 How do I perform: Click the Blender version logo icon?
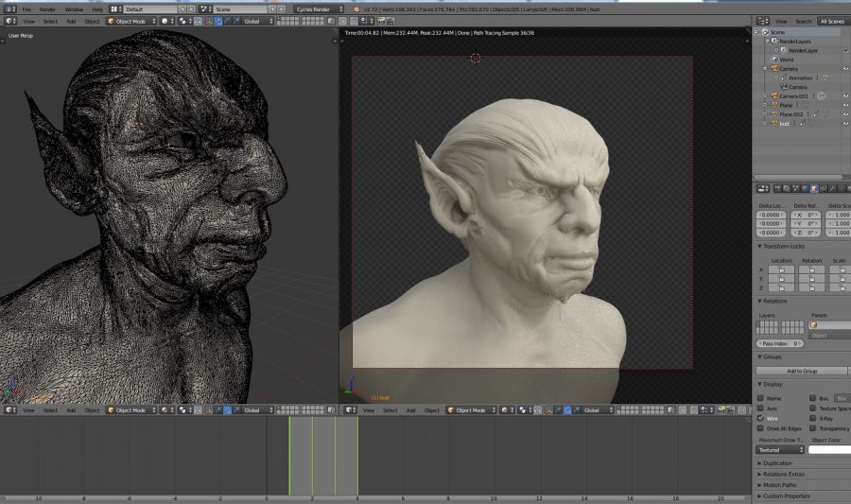click(x=356, y=9)
